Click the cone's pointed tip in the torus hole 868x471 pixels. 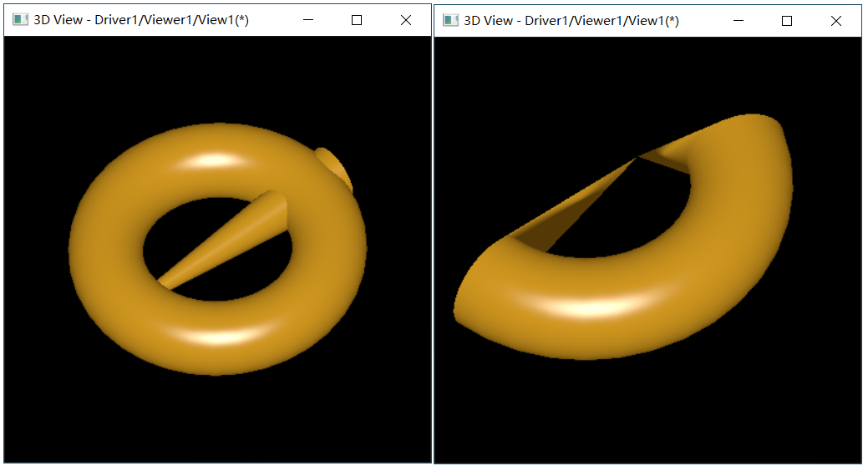[164, 283]
